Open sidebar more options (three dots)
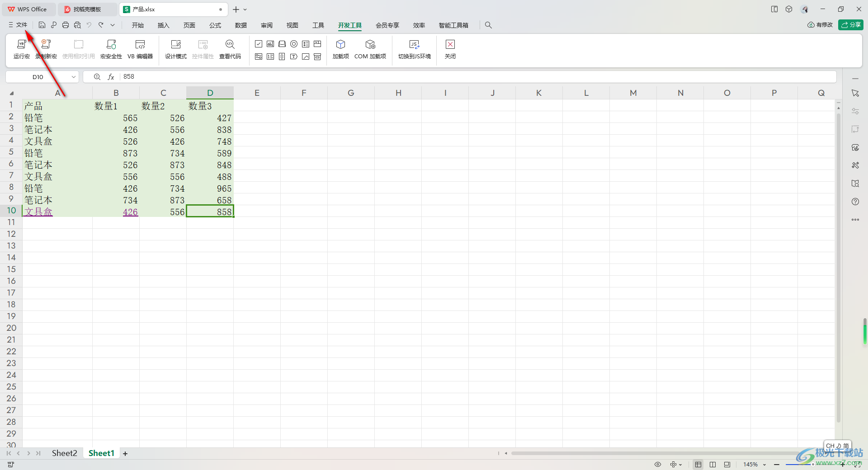The image size is (868, 470). tap(855, 220)
